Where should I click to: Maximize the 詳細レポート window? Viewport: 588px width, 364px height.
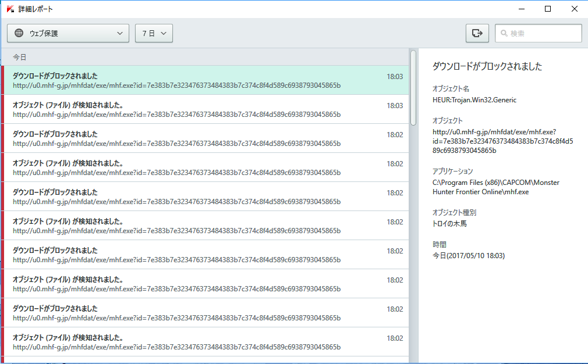548,9
